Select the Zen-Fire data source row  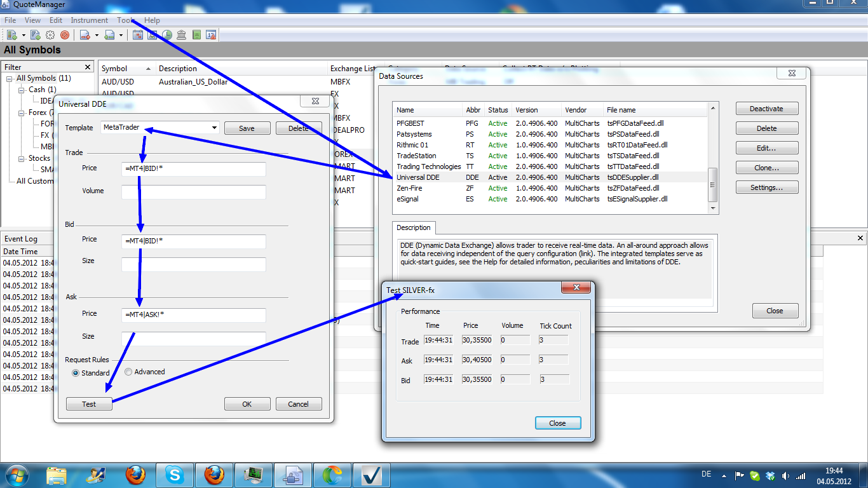(550, 188)
